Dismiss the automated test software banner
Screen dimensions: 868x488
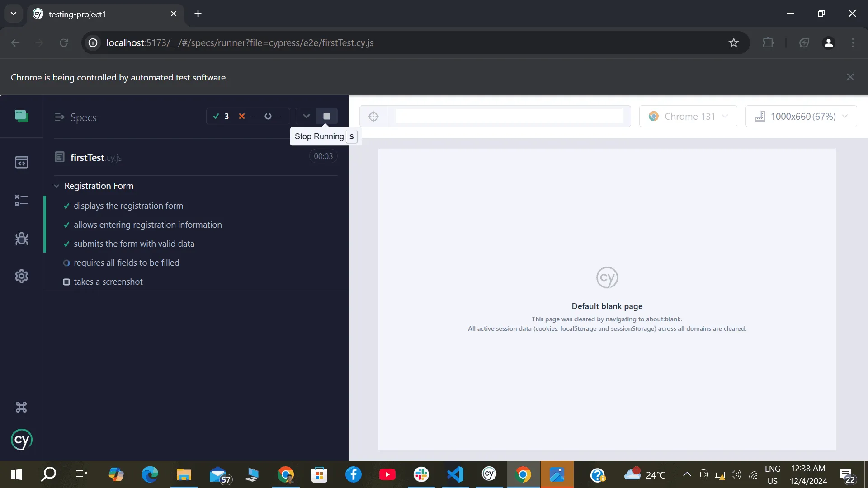(850, 77)
